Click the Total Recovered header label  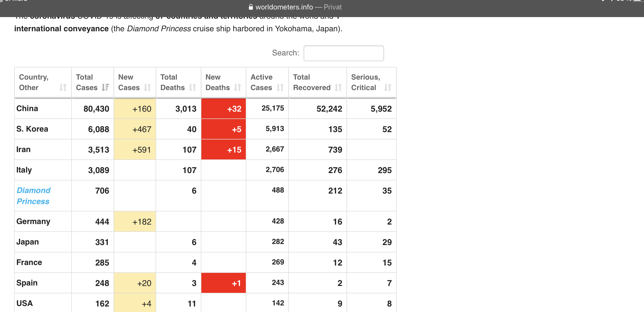[311, 82]
